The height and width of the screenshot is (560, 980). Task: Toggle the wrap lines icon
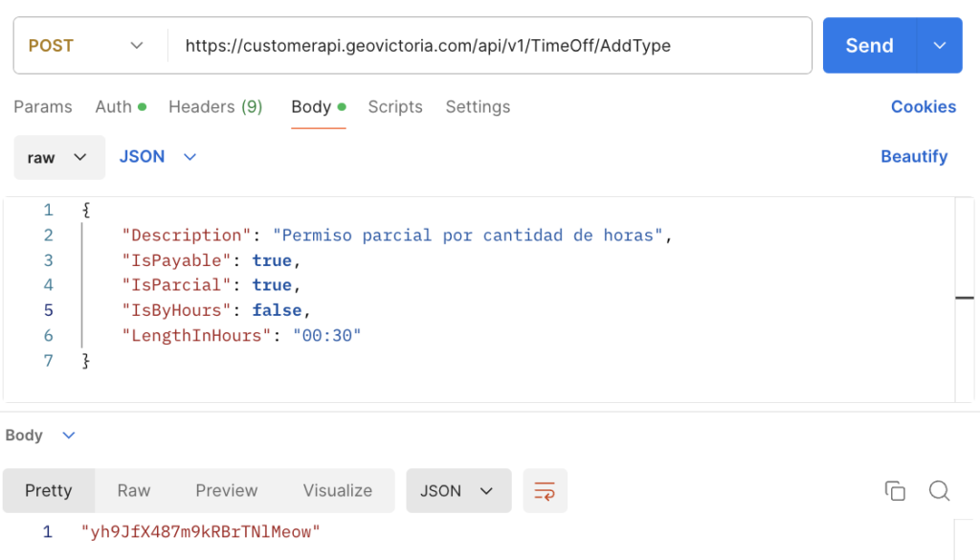545,491
